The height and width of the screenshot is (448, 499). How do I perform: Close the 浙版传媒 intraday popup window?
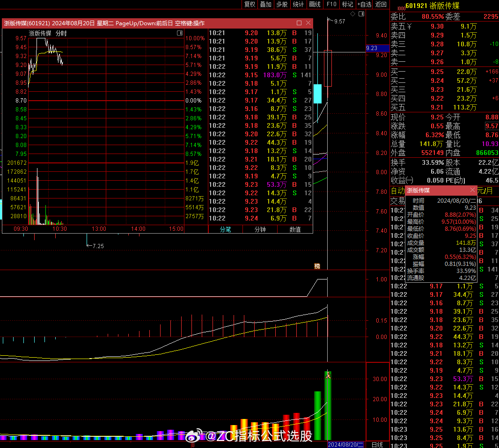pos(308,23)
